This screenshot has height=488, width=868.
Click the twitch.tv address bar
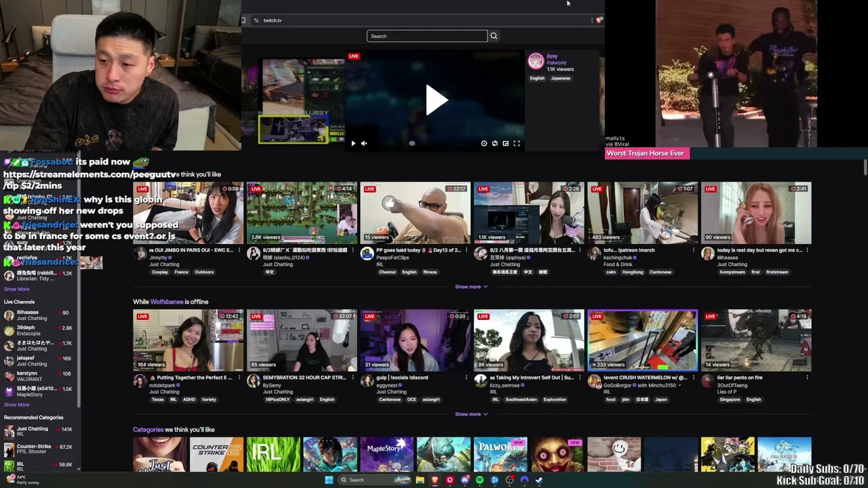(420, 20)
